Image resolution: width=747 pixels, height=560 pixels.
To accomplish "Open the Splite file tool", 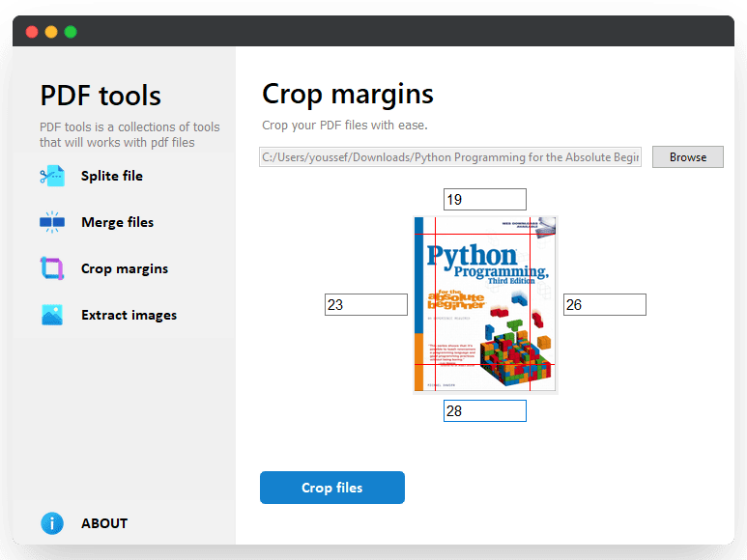I will click(112, 176).
